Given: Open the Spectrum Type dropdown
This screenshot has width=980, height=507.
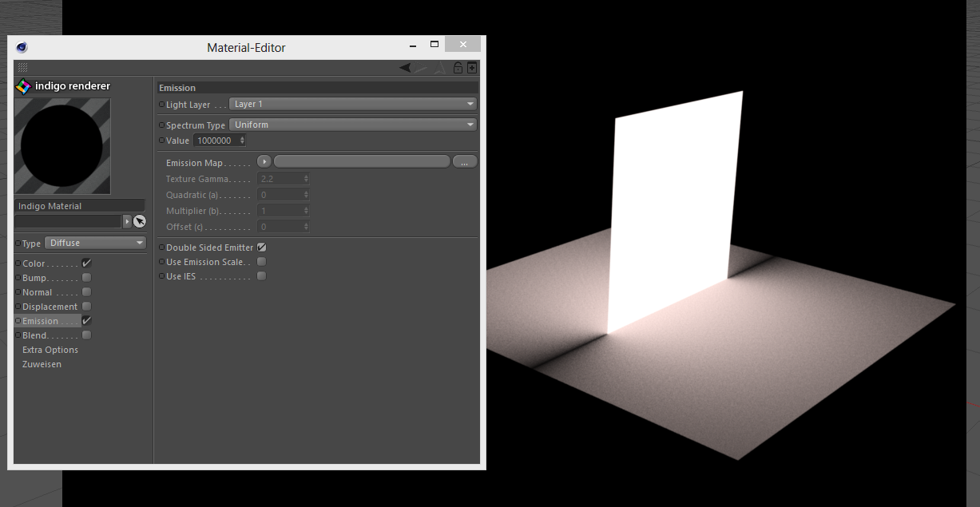Looking at the screenshot, I should click(352, 125).
